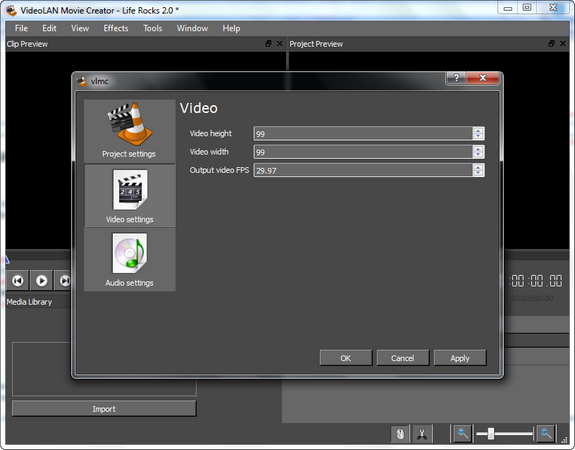This screenshot has width=575, height=450.
Task: Increase Video height with up arrow
Action: coord(478,131)
